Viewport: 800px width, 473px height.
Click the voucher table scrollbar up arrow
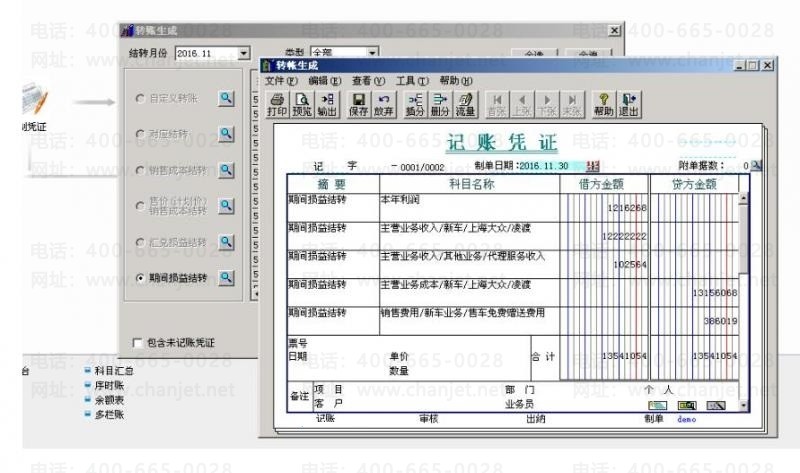coord(743,198)
